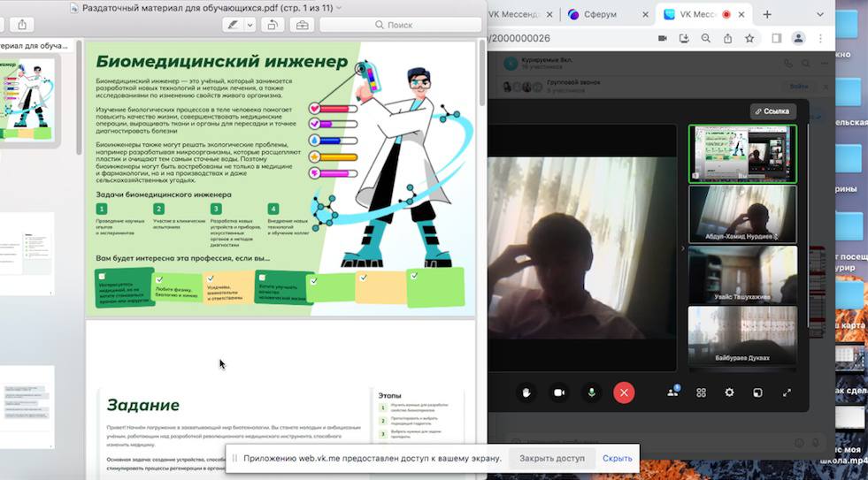
Task: Switch call to grid layout view
Action: [701, 392]
